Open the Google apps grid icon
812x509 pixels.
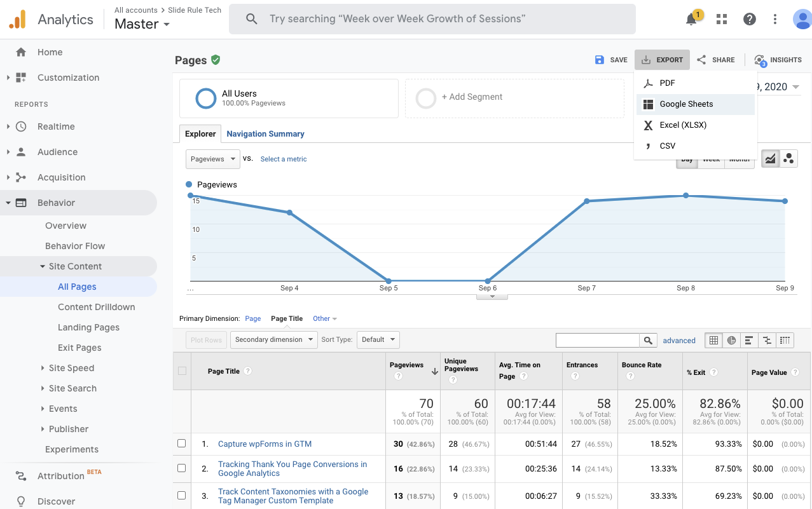(x=722, y=19)
